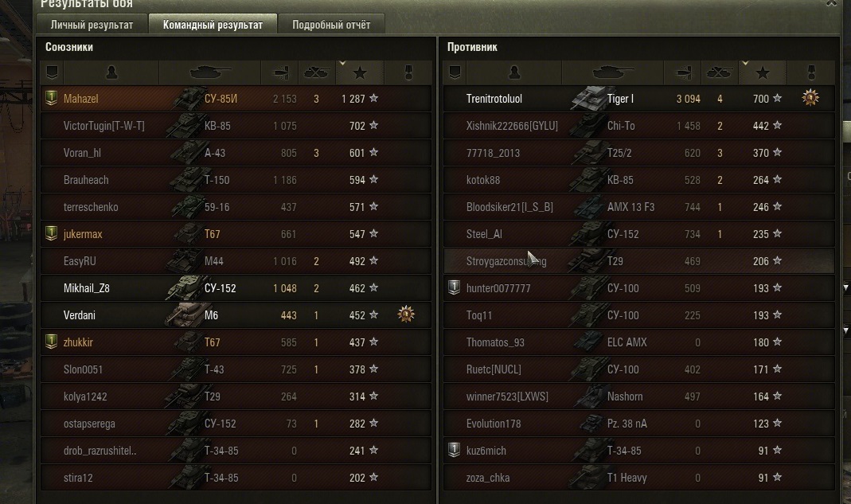Screen dimensions: 851x504
Task: Select Командный результат tab
Action: pos(213,25)
